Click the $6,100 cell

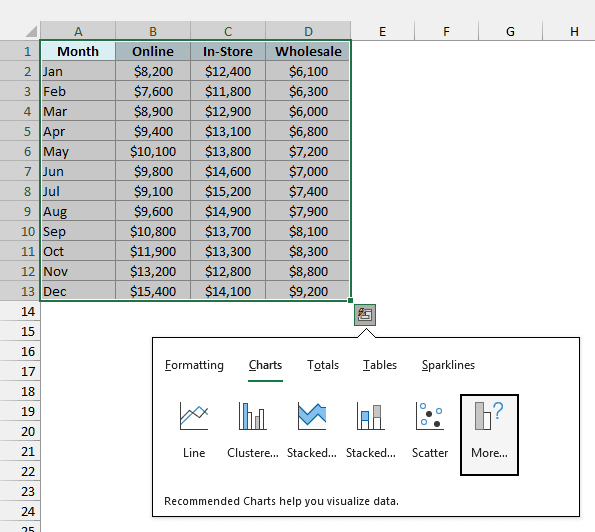[308, 71]
